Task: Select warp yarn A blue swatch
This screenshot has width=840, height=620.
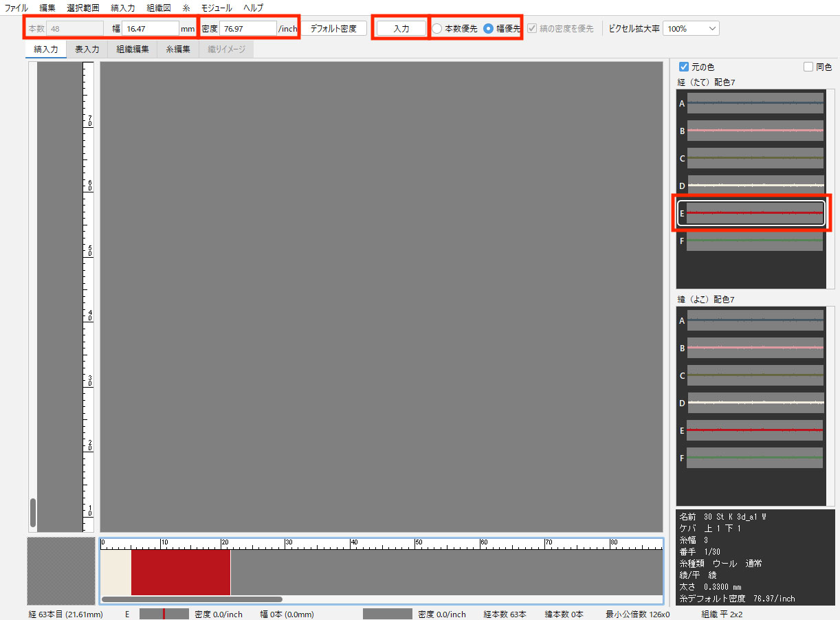Action: pos(755,103)
